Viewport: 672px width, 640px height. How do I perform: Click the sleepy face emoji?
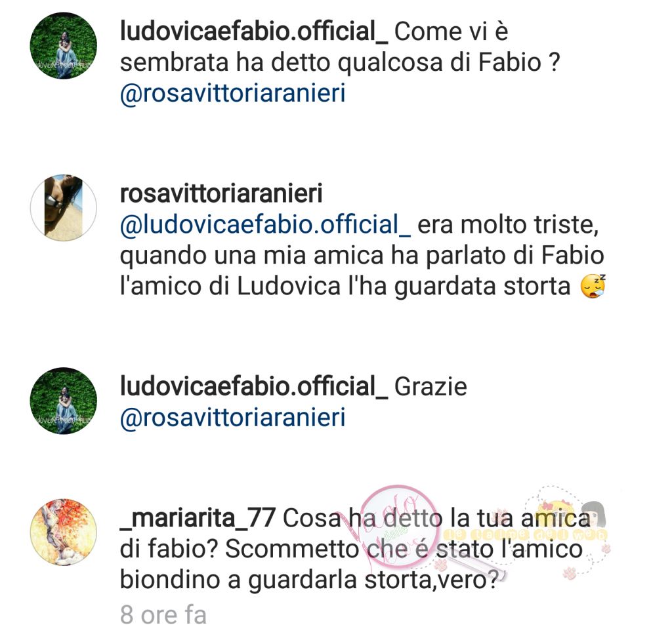[x=593, y=286]
